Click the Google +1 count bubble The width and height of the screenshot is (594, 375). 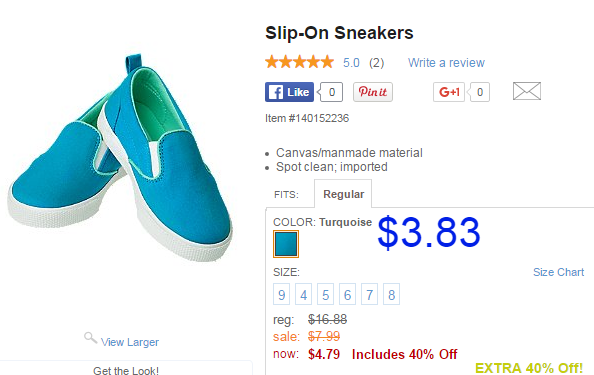[479, 92]
